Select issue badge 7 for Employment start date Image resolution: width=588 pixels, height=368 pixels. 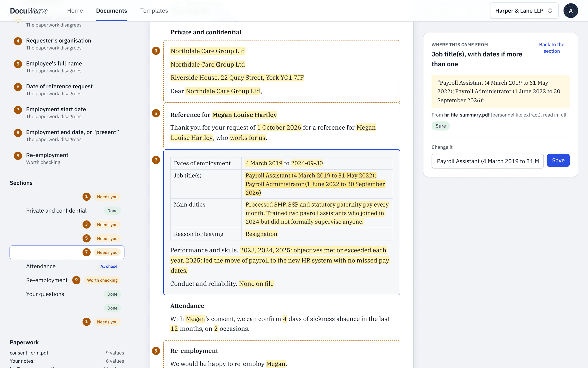coord(18,110)
